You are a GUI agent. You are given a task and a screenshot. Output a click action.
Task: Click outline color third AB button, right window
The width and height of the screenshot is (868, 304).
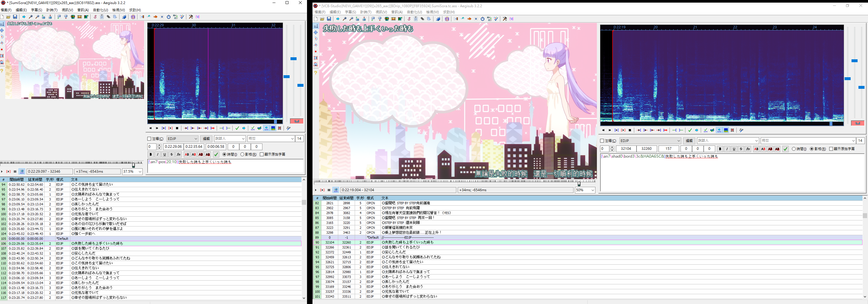click(770, 149)
